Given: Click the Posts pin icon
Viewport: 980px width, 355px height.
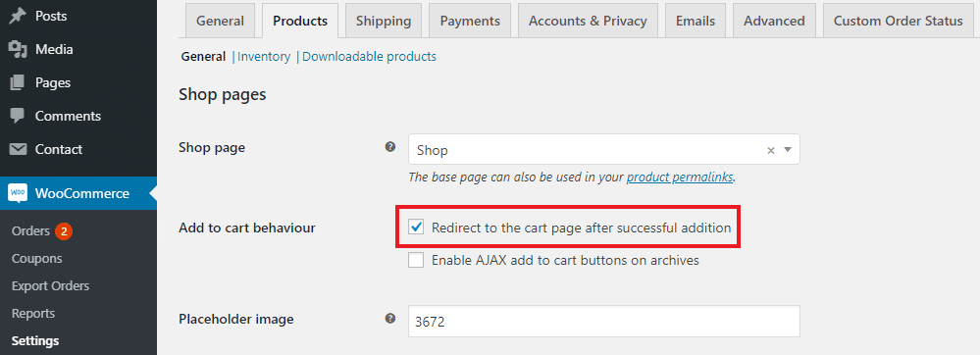Looking at the screenshot, I should 18,17.
